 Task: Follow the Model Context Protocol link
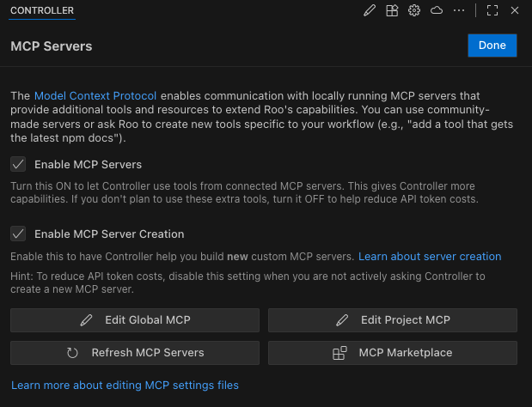[x=95, y=95]
